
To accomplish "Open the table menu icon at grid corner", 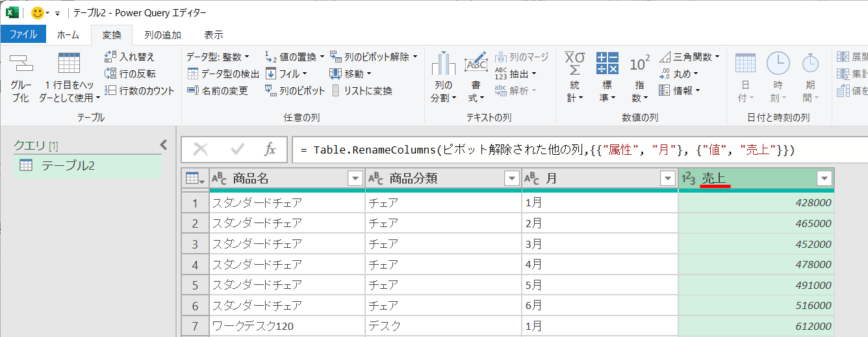I will (195, 178).
